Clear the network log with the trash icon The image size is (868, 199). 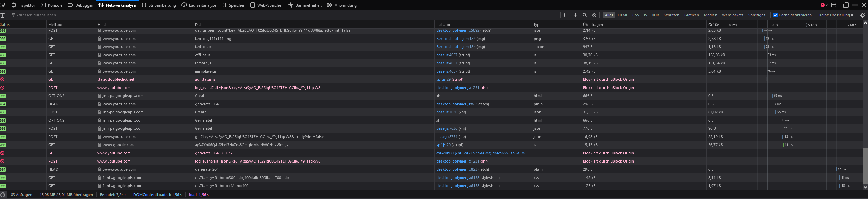point(2,15)
